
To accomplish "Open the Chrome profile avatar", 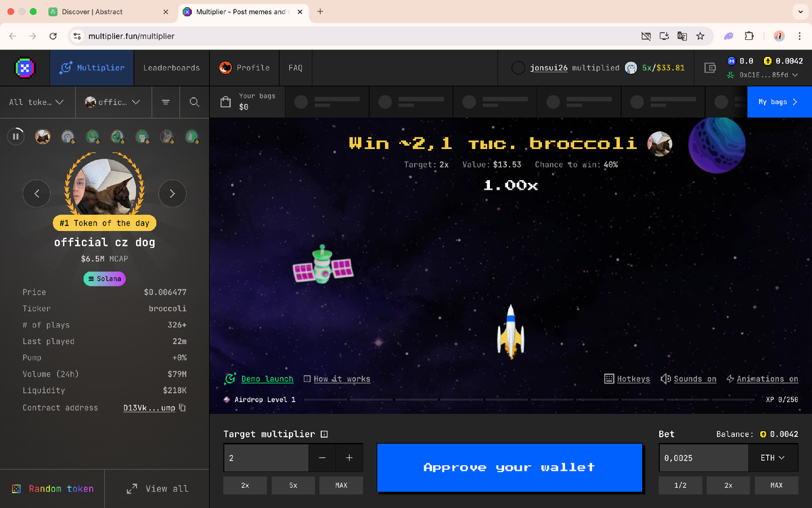I will (x=779, y=36).
